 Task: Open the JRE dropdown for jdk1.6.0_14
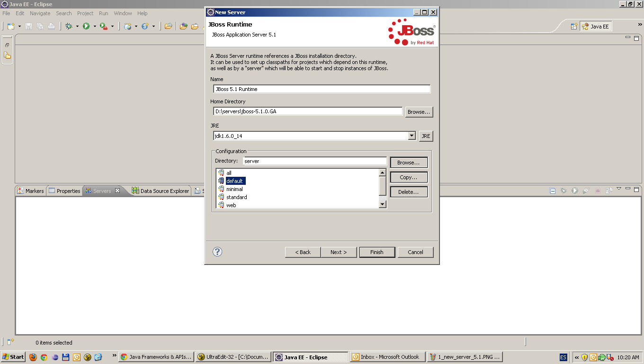tap(411, 136)
